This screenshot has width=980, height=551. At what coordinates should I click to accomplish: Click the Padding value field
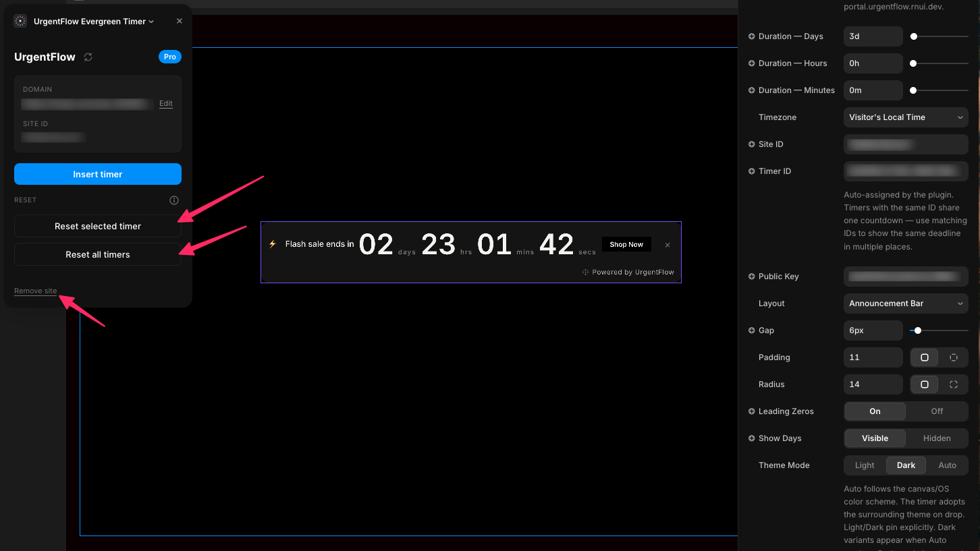[x=873, y=357]
